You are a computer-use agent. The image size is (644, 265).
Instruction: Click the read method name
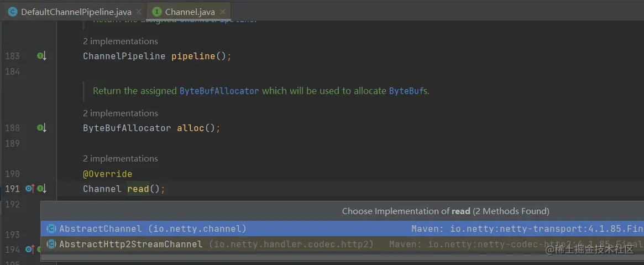coord(138,189)
